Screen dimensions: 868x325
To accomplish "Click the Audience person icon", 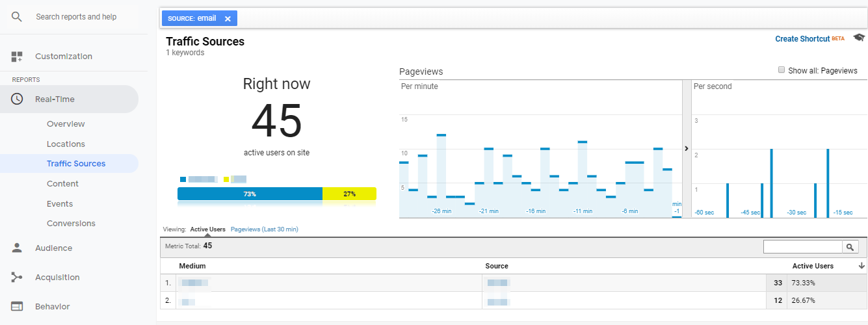I will (17, 248).
